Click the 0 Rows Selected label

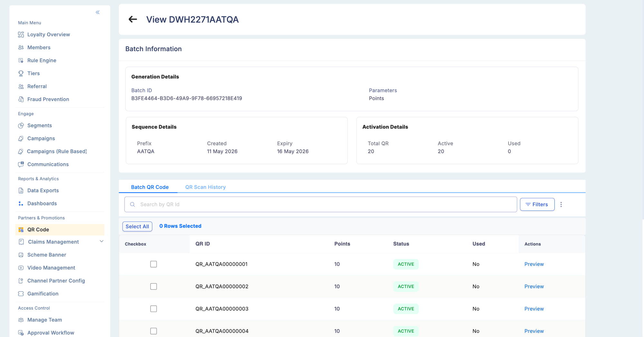[x=180, y=226]
